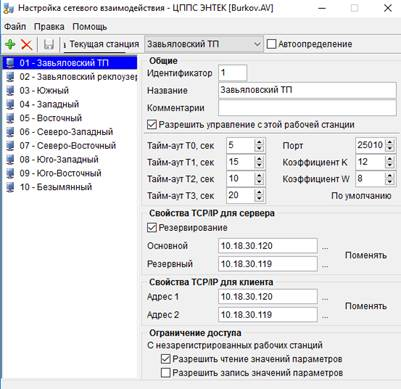401x389 pixels.
Task: Click the application icon in title bar
Action: click(x=8, y=8)
